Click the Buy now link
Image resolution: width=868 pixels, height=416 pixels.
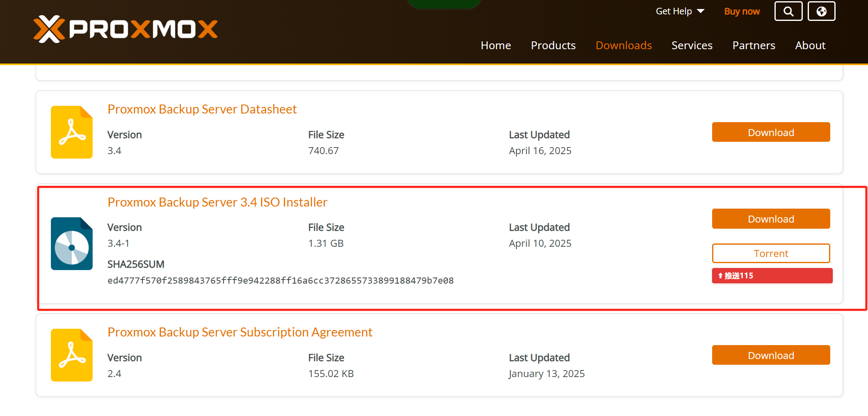(x=742, y=11)
